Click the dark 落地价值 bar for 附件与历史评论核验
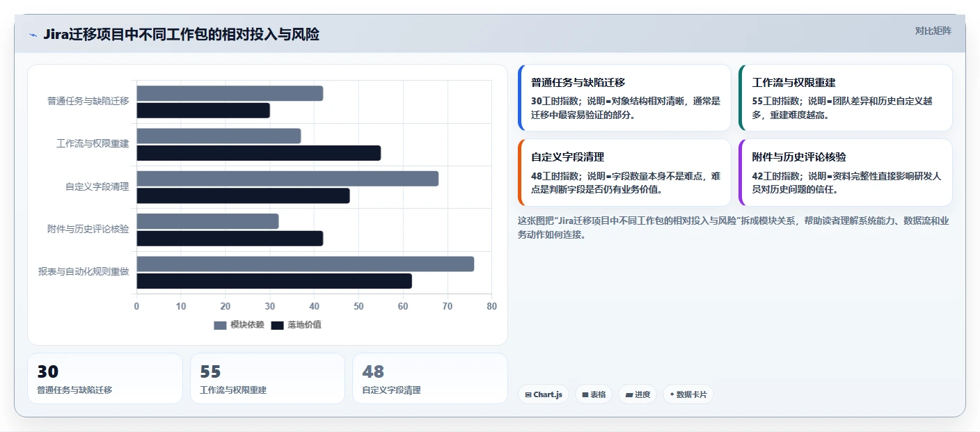 230,239
